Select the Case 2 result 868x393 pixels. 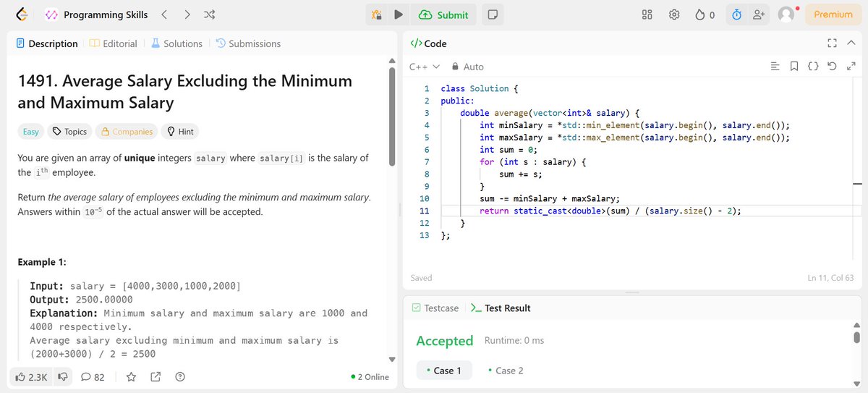(505, 371)
